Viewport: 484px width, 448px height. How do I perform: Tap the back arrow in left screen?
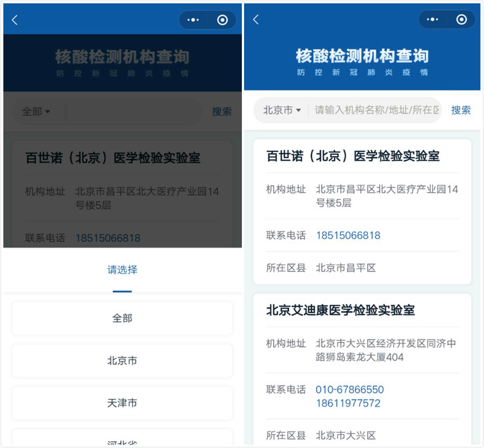click(x=15, y=20)
